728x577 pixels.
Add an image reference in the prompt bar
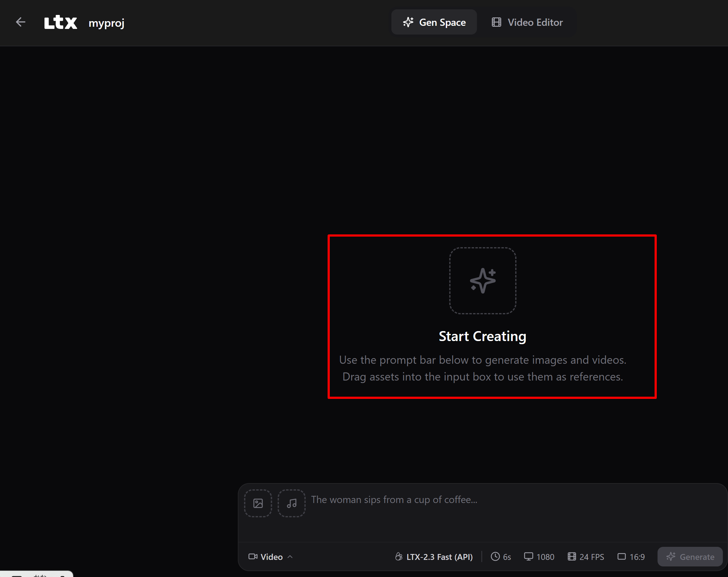point(258,503)
